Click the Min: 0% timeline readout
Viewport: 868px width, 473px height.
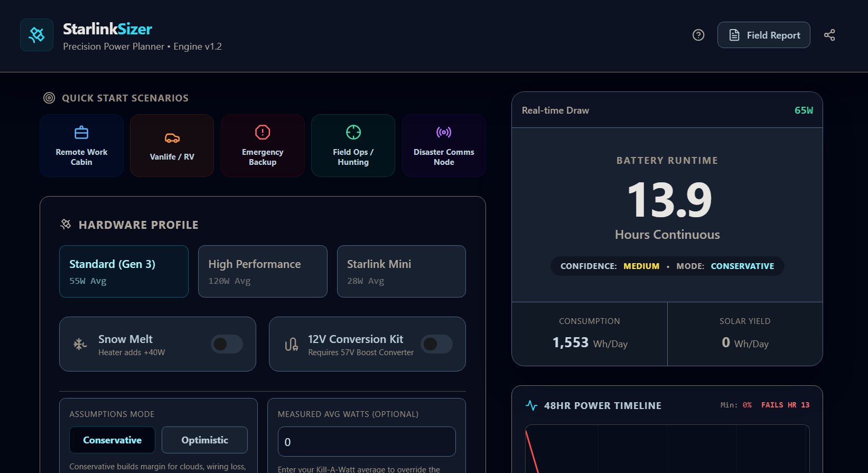pos(736,405)
